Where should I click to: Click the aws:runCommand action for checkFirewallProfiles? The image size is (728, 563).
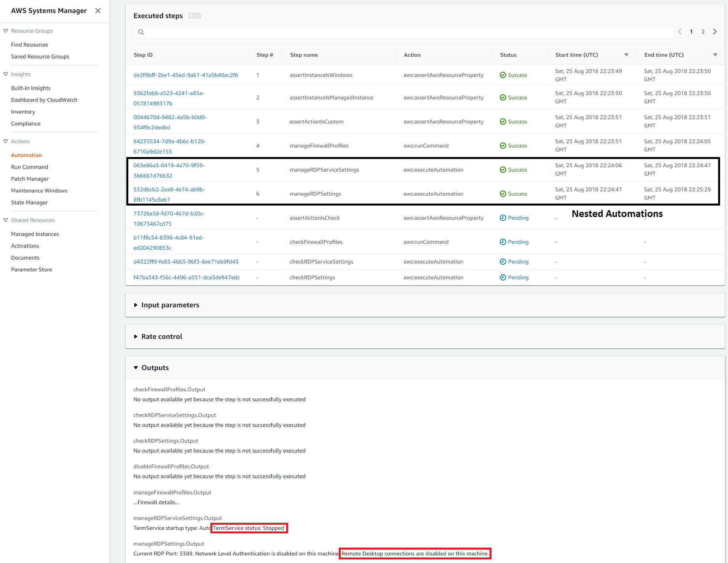click(426, 242)
